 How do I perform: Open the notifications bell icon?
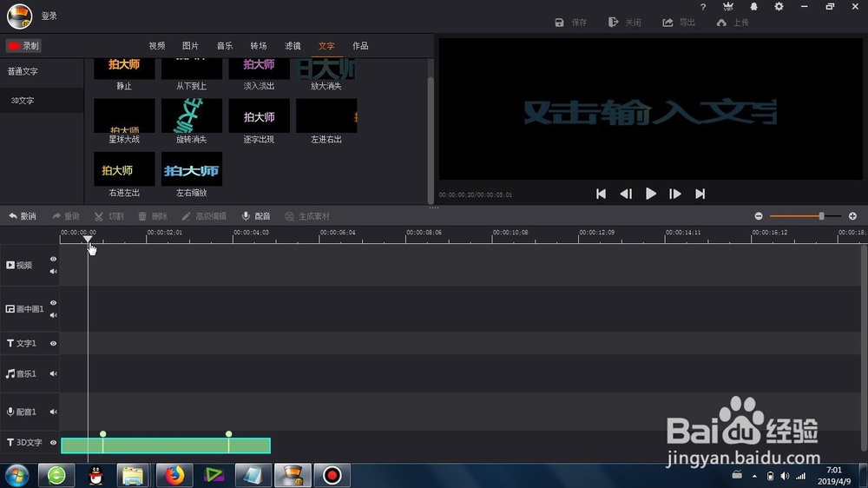[x=753, y=7]
